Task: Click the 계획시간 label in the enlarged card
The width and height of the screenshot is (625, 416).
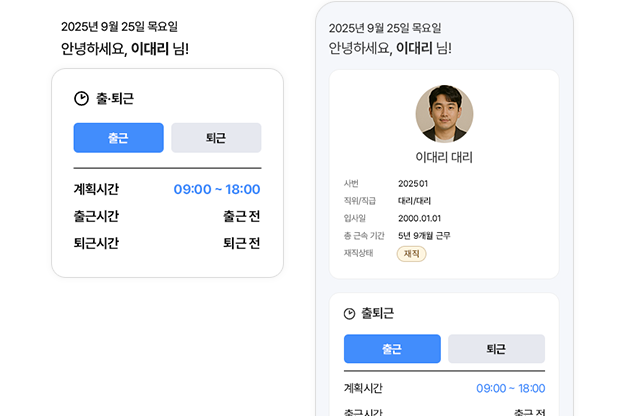Action: pos(96,189)
